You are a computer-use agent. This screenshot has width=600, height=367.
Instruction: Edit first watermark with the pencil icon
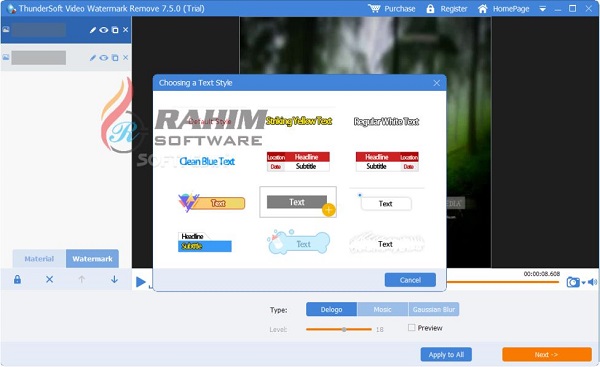click(93, 30)
